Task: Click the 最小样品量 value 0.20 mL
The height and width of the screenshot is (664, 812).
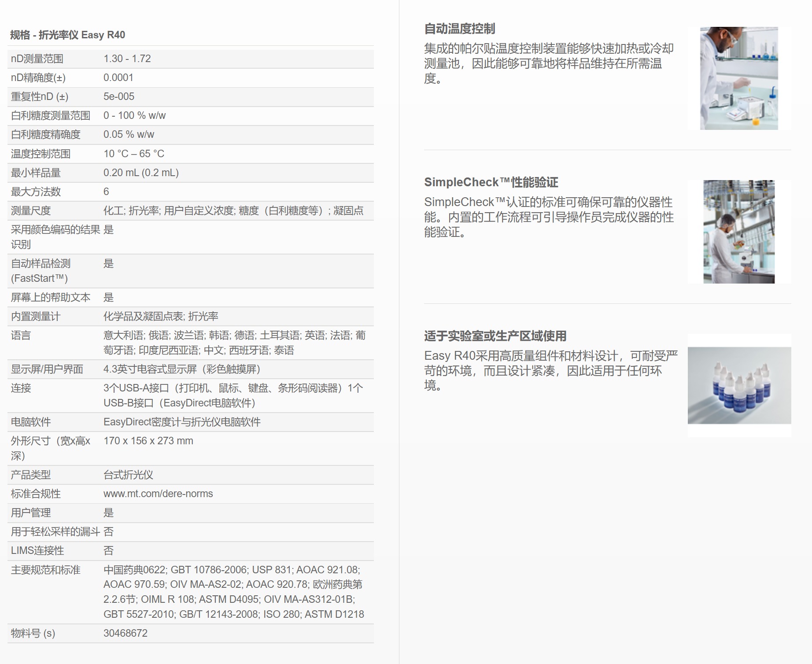Action: tap(141, 173)
